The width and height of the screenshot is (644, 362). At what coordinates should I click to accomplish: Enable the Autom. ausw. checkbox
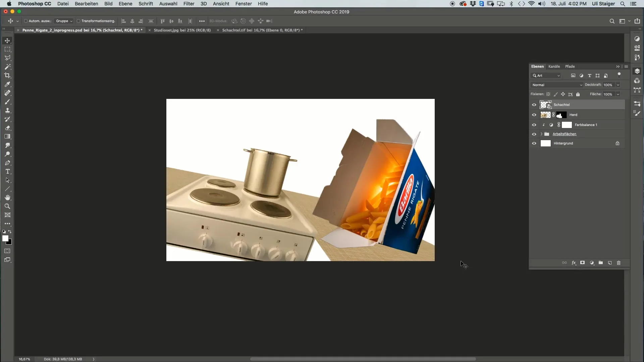coord(26,21)
